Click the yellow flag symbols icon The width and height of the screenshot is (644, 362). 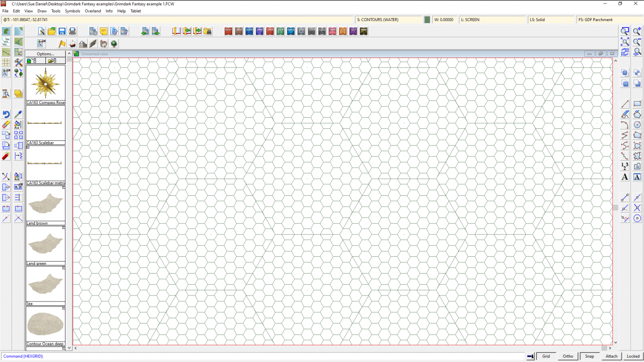click(62, 44)
